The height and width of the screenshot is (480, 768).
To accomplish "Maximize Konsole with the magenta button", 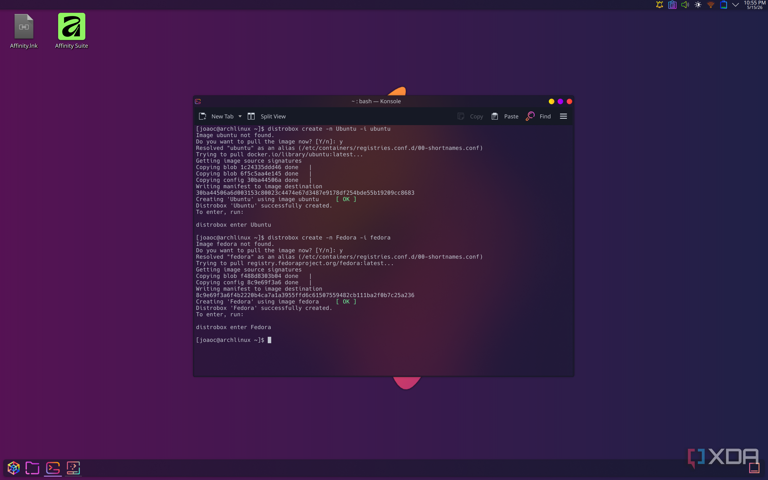I will 560,101.
